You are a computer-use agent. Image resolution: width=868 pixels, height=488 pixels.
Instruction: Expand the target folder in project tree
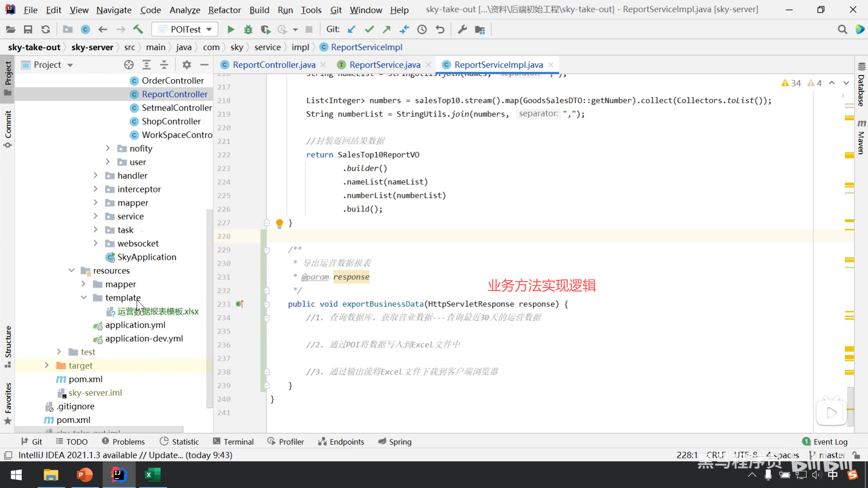(47, 365)
